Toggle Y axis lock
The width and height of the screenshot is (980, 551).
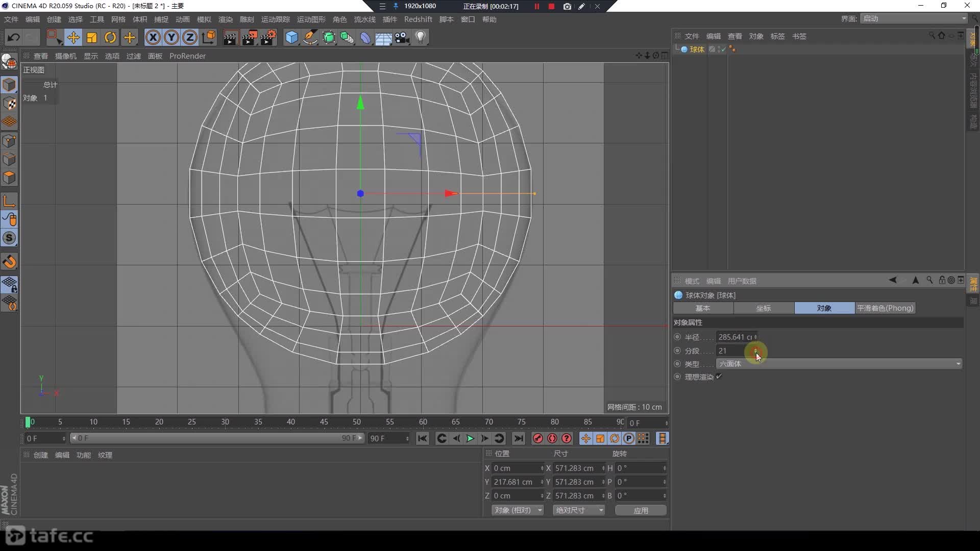tap(171, 37)
